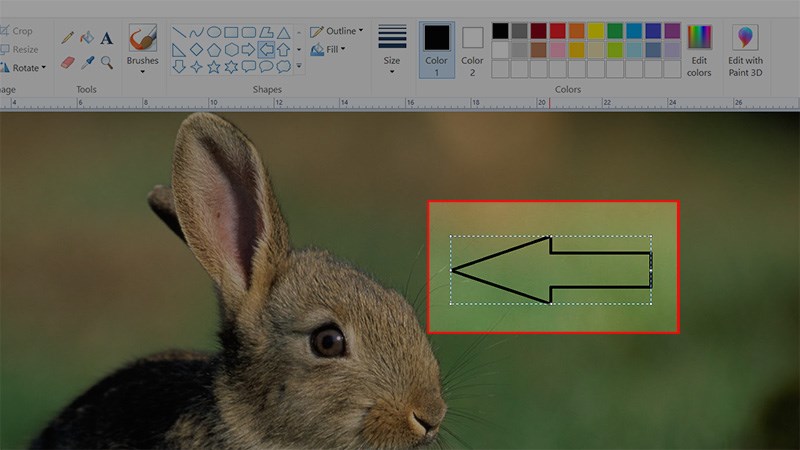Viewport: 800px width, 450px height.
Task: Choose the Down arrow shape
Action: (179, 66)
